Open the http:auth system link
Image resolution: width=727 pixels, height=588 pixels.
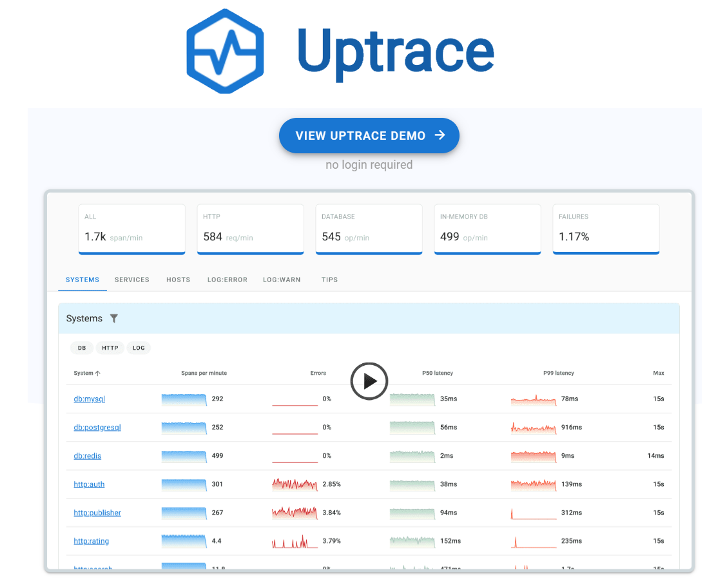(88, 484)
